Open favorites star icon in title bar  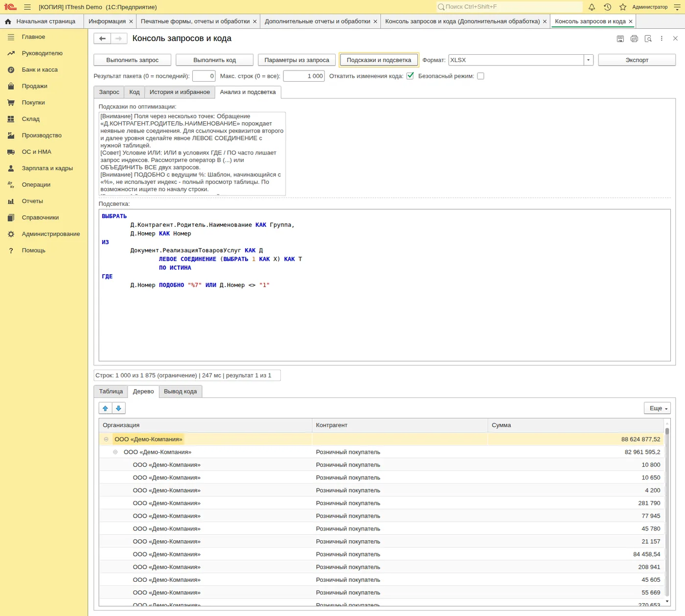[623, 7]
